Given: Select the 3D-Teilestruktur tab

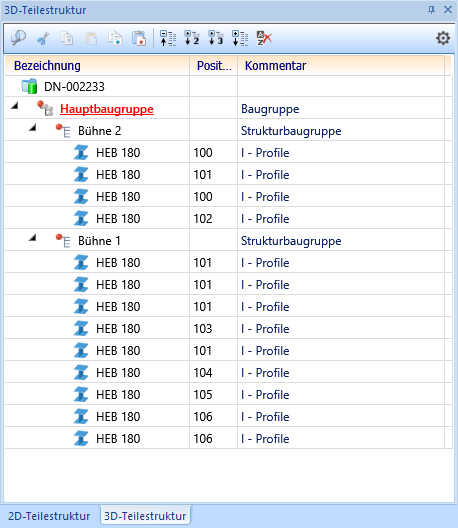Looking at the screenshot, I should 145,516.
